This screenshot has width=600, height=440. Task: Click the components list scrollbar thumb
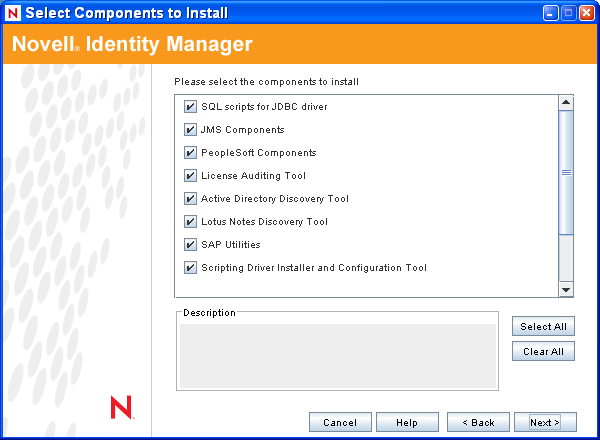pyautogui.click(x=566, y=172)
